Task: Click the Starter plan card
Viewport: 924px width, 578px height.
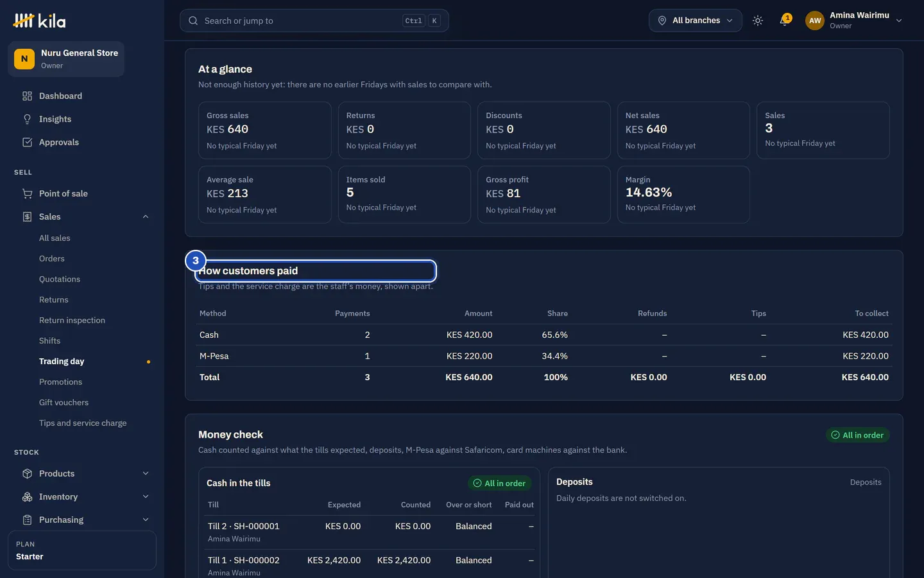Action: click(x=82, y=550)
